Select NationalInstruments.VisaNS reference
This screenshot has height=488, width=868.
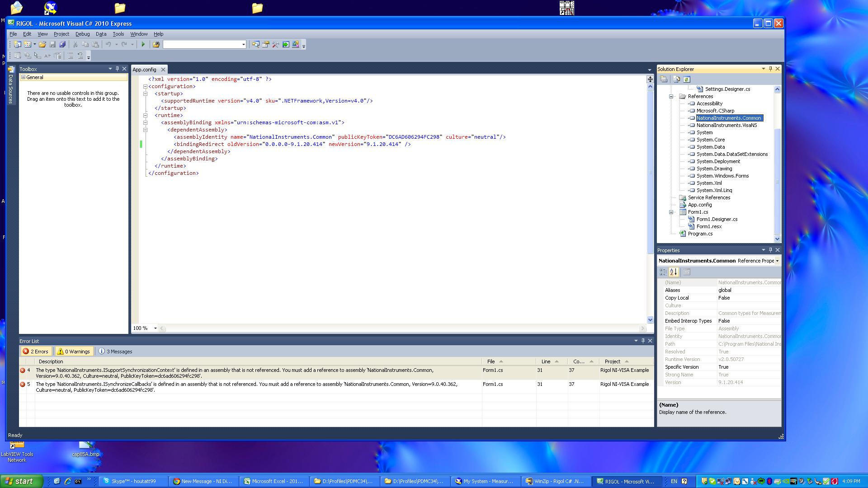[726, 125]
